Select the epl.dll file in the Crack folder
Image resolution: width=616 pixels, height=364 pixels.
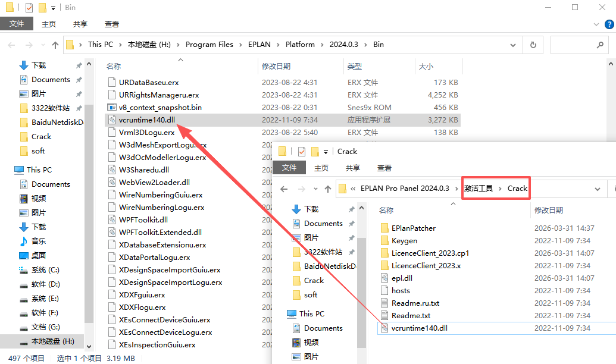(x=402, y=278)
